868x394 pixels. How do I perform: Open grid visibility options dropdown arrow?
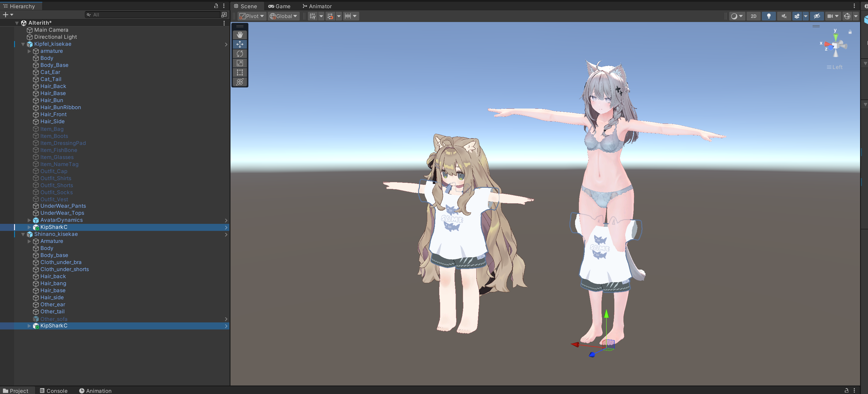pos(321,16)
